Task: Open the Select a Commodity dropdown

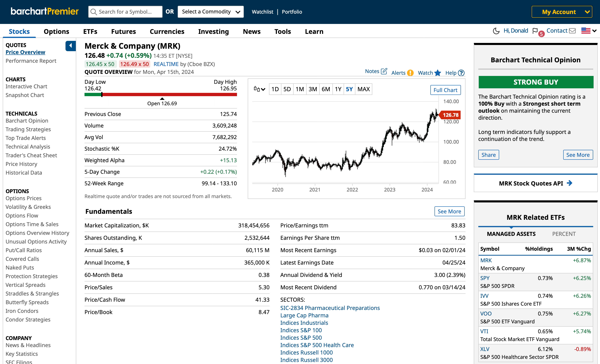Action: click(211, 12)
